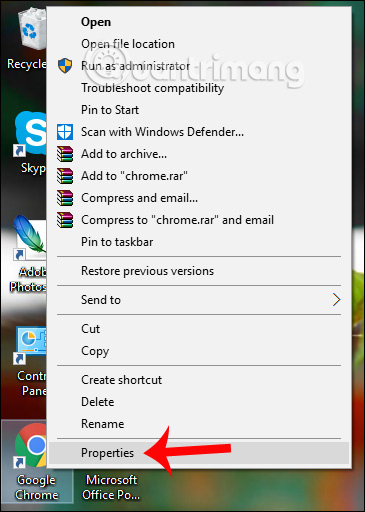Choose Open from the context menu
The image size is (365, 512).
199,22
